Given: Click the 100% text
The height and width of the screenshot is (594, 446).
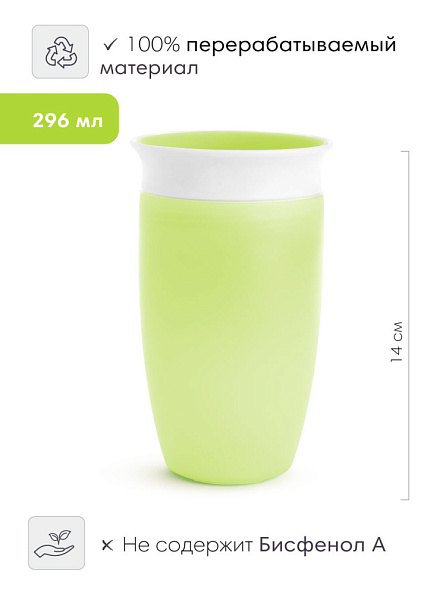Looking at the screenshot, I should 153,45.
